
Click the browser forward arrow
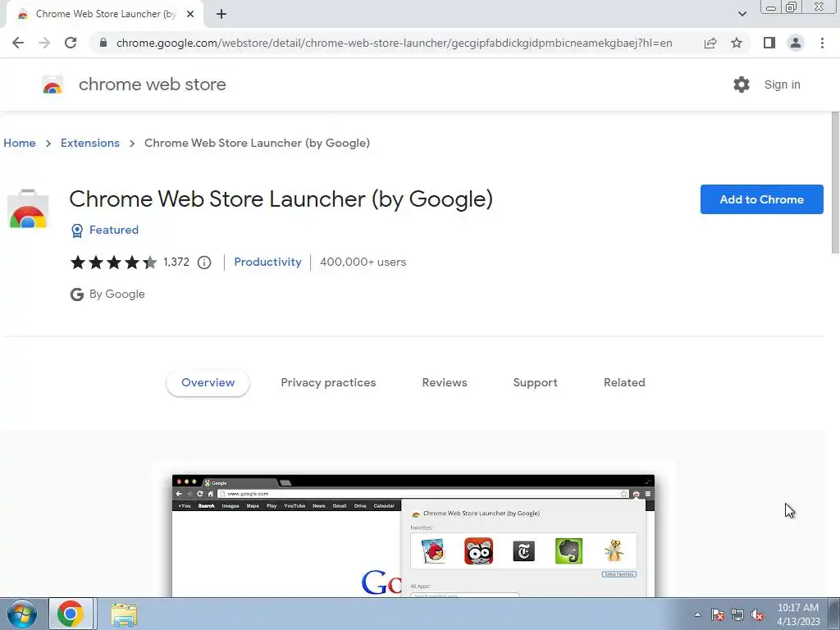pos(44,43)
